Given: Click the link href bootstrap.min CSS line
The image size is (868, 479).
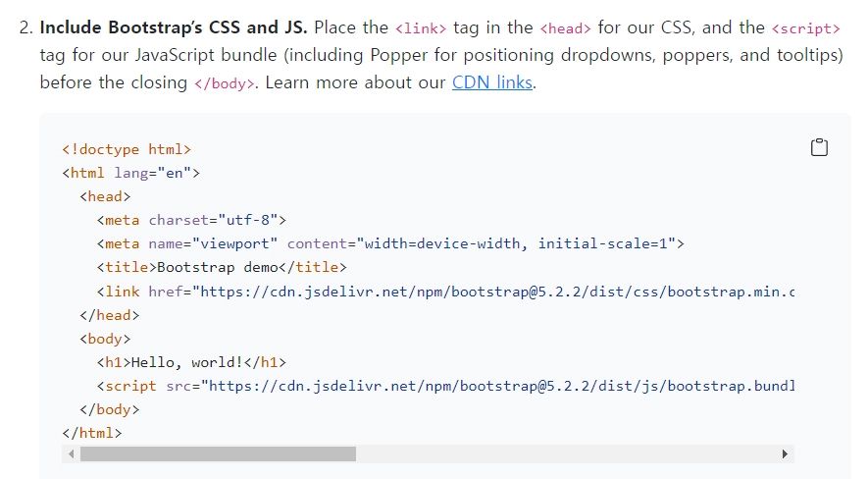Looking at the screenshot, I should [445, 292].
